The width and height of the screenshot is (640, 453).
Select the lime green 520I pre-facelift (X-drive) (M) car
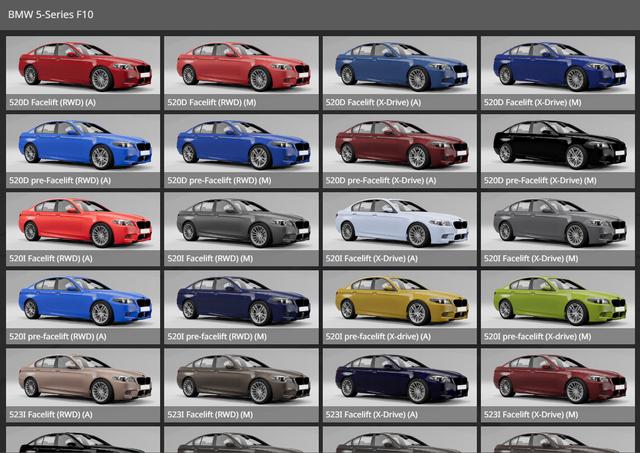pyautogui.click(x=558, y=299)
